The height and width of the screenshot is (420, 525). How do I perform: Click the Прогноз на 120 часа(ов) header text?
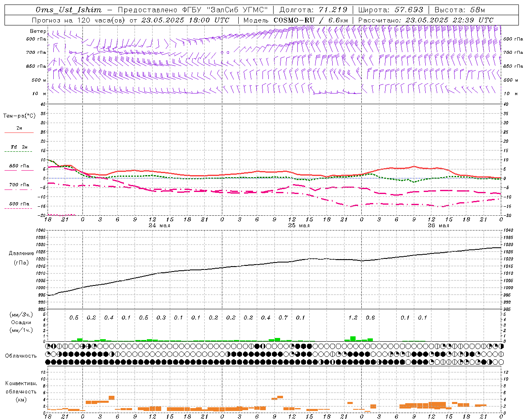79,20
